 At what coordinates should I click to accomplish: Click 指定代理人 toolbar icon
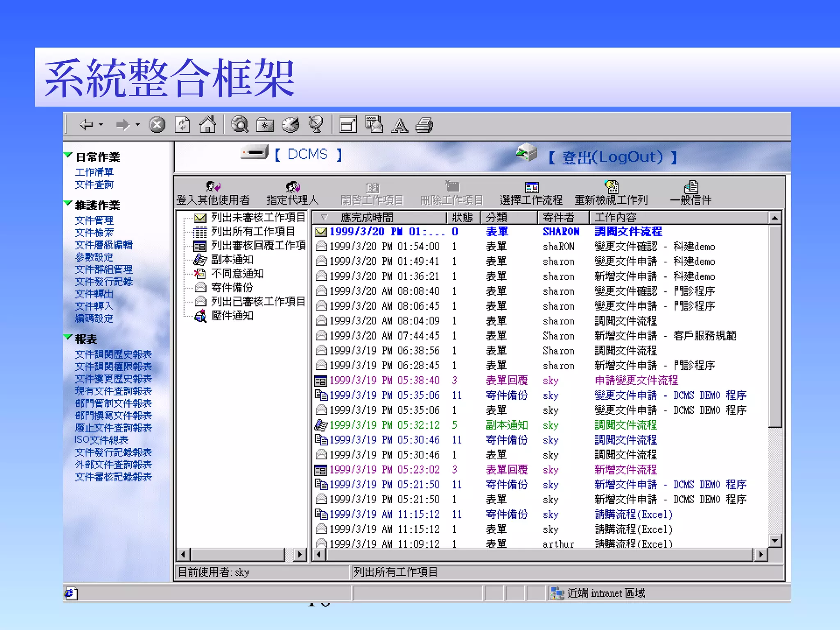tap(292, 187)
